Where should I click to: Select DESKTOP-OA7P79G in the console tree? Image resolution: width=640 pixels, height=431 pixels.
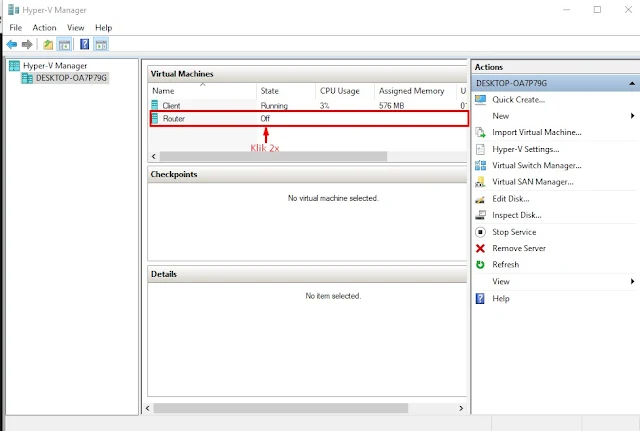(x=71, y=78)
